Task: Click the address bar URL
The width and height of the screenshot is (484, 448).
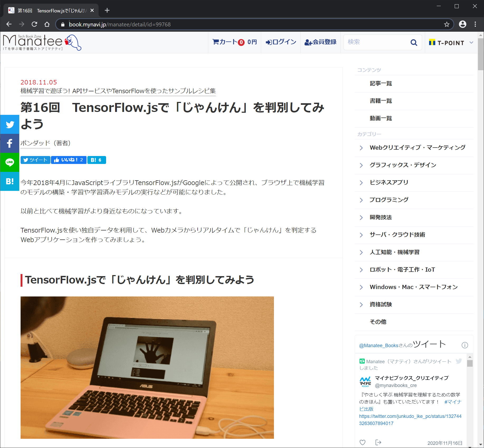Action: [120, 24]
